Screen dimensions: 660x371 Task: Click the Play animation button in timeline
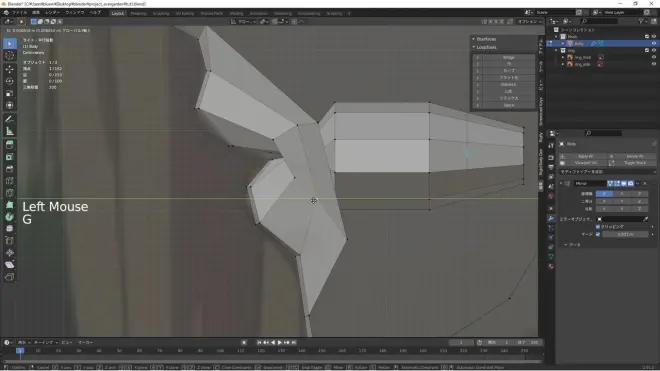(x=279, y=343)
